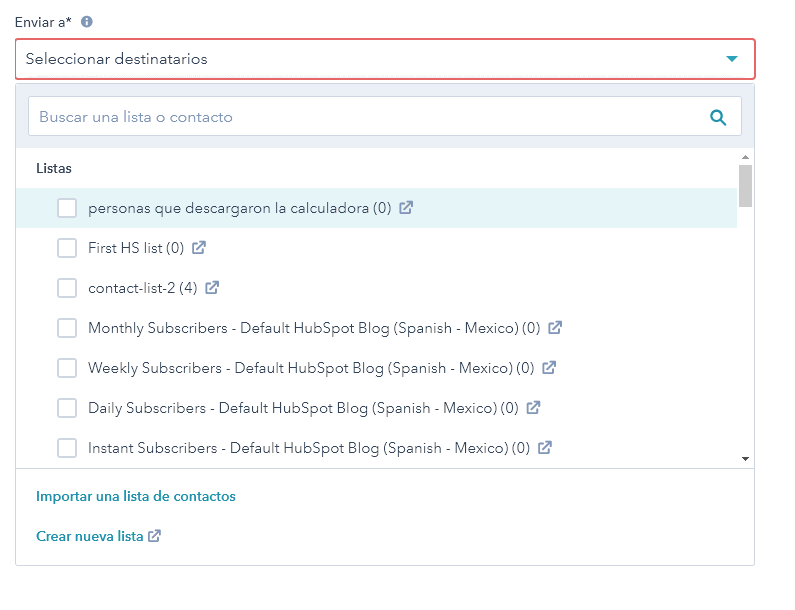Viewport: 795px width, 610px height.
Task: Open First HS list external link icon
Action: [199, 248]
